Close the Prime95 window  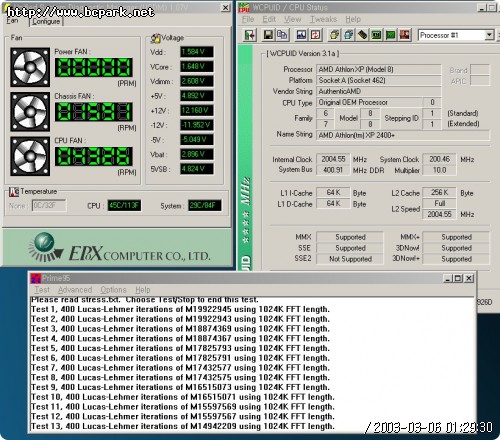[469, 278]
